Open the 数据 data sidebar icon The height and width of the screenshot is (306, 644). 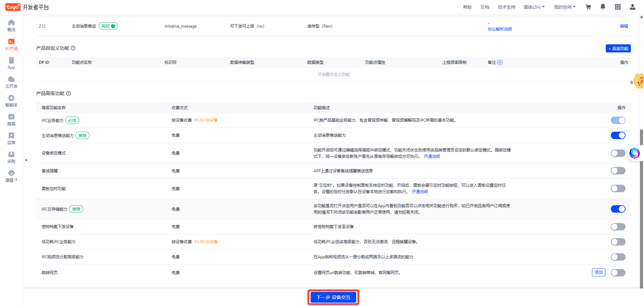[11, 119]
